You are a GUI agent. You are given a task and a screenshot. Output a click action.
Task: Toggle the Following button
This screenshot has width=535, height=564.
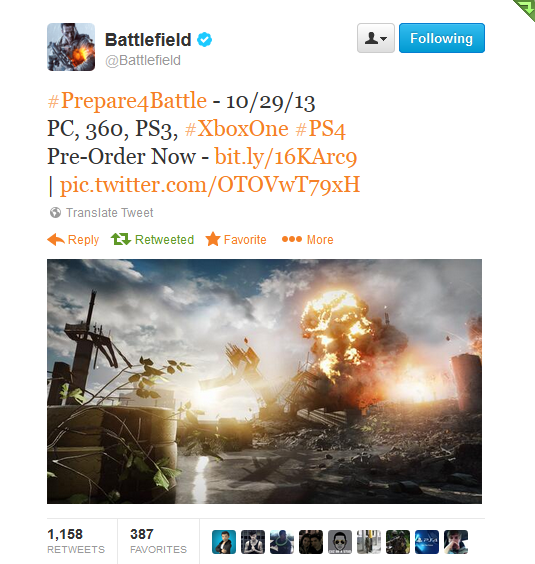click(x=442, y=38)
